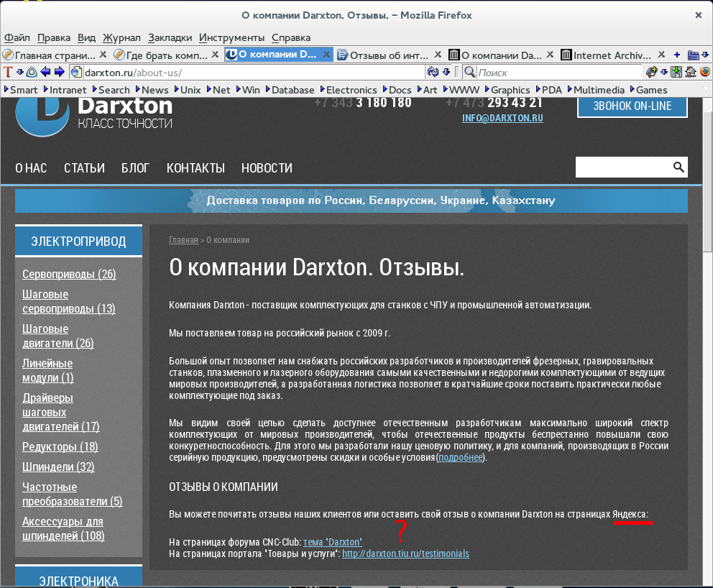Switch to the Отзывы об инт... tab

tap(390, 55)
